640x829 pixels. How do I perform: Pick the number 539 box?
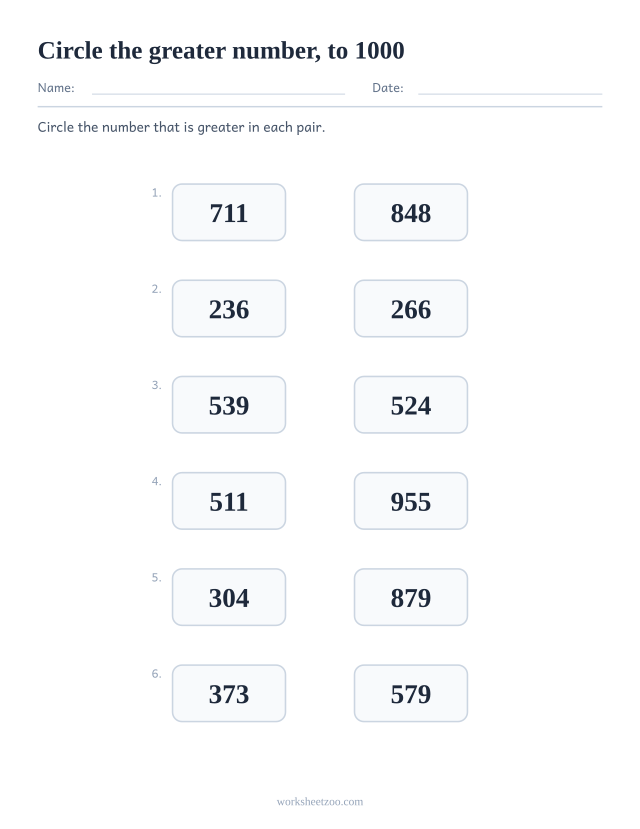(229, 405)
